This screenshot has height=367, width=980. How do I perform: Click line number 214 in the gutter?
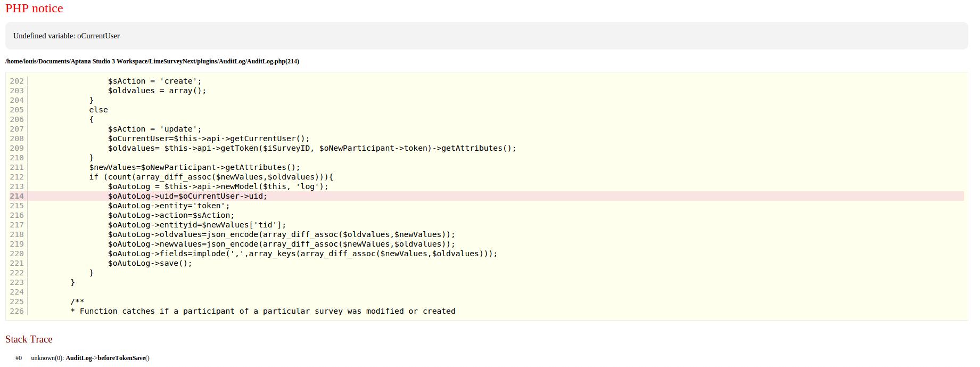point(17,196)
